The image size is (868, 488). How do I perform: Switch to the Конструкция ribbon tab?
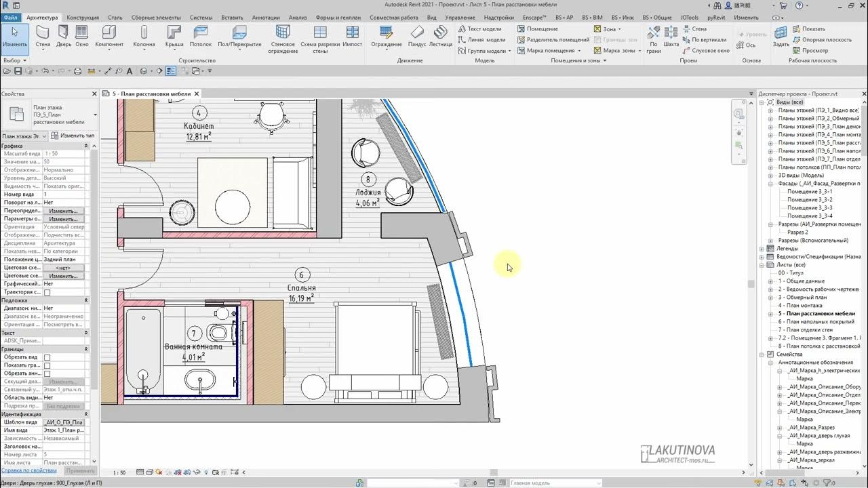(x=82, y=18)
